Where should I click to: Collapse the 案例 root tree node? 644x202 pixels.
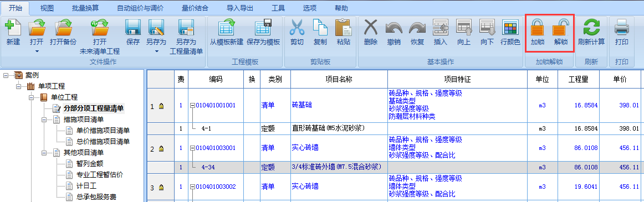5,75
